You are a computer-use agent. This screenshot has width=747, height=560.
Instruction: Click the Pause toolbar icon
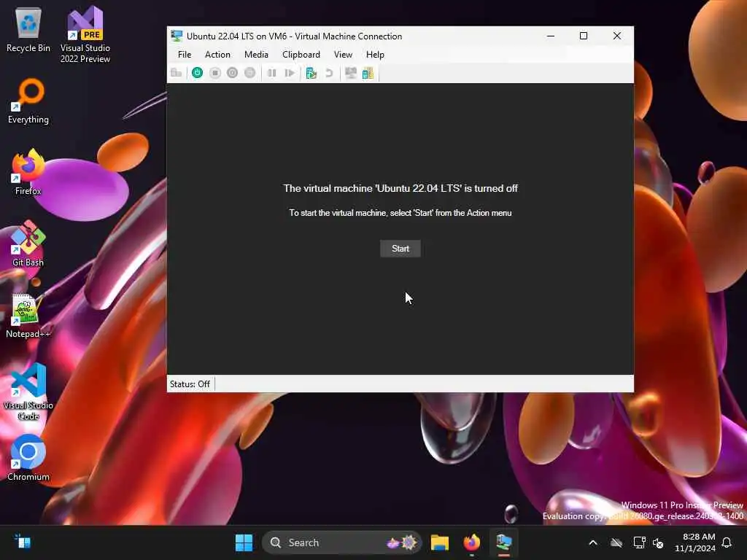coord(271,73)
